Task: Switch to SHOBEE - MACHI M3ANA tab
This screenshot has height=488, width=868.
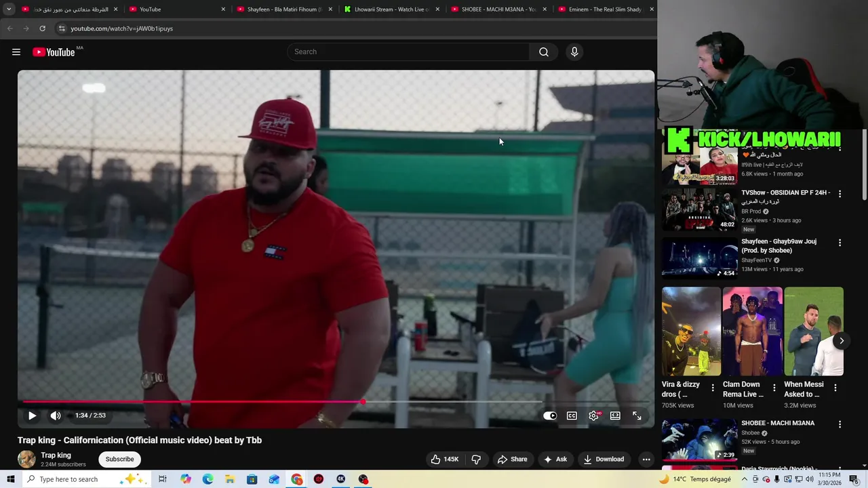Action: click(498, 9)
